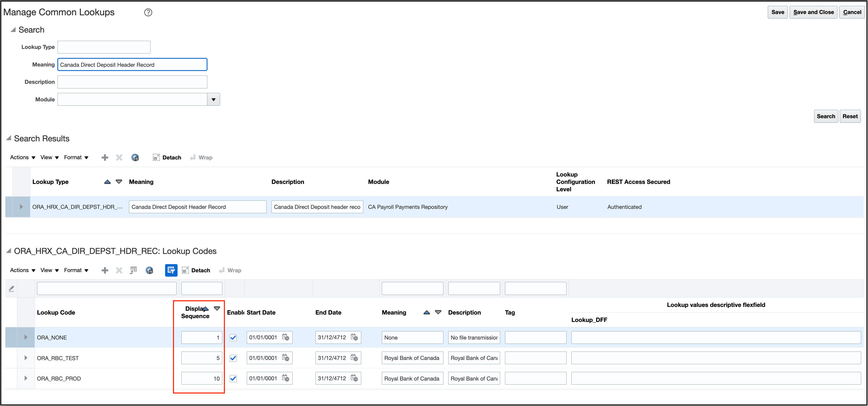This screenshot has height=406, width=868.
Task: Select CA Payroll Payments Repository cell
Action: [x=408, y=207]
